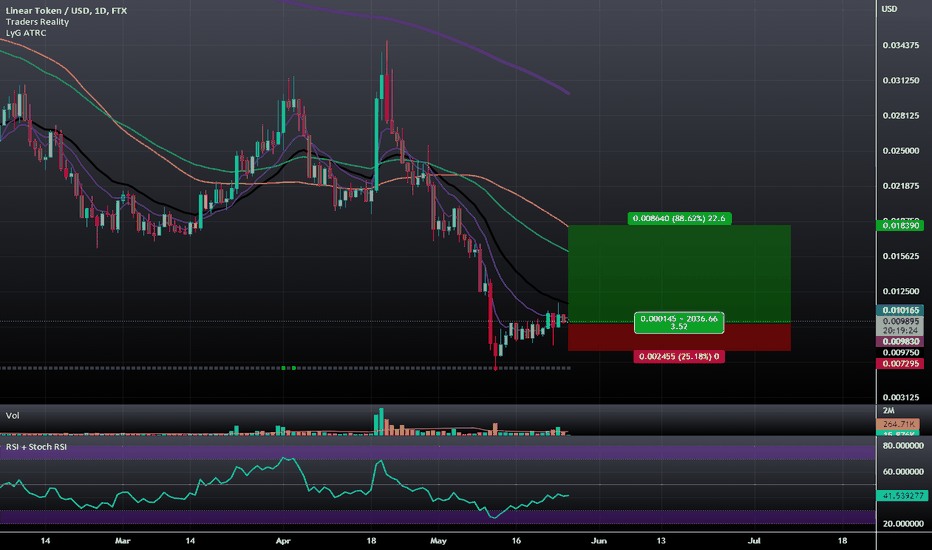Click the red stop loss label 0.002455 (25.18%)
This screenshot has height=550, width=932.
click(679, 357)
